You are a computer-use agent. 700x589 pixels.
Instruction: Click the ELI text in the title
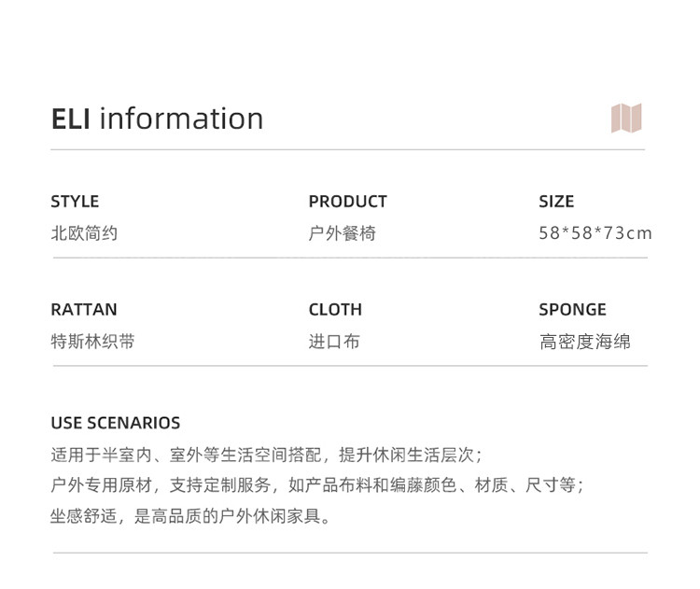click(70, 119)
